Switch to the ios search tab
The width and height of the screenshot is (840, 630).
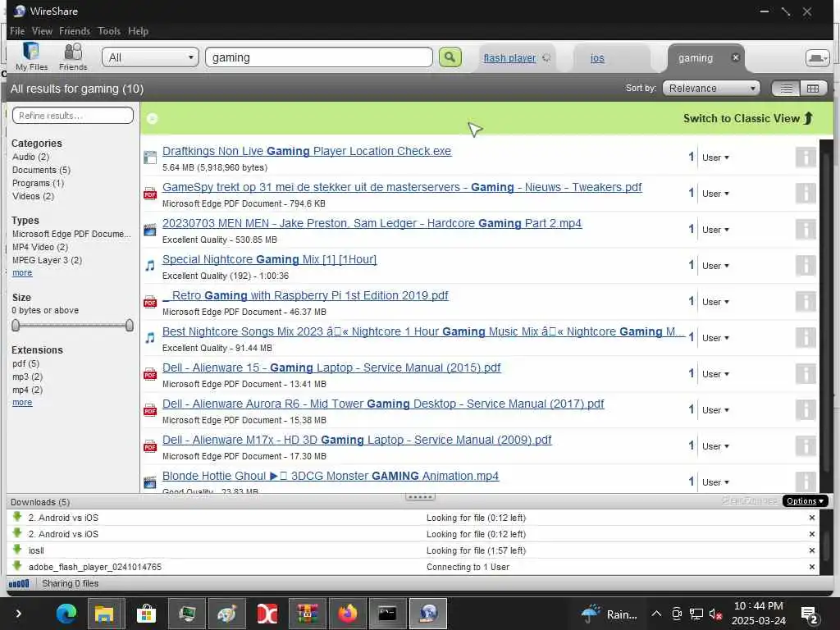tap(597, 58)
